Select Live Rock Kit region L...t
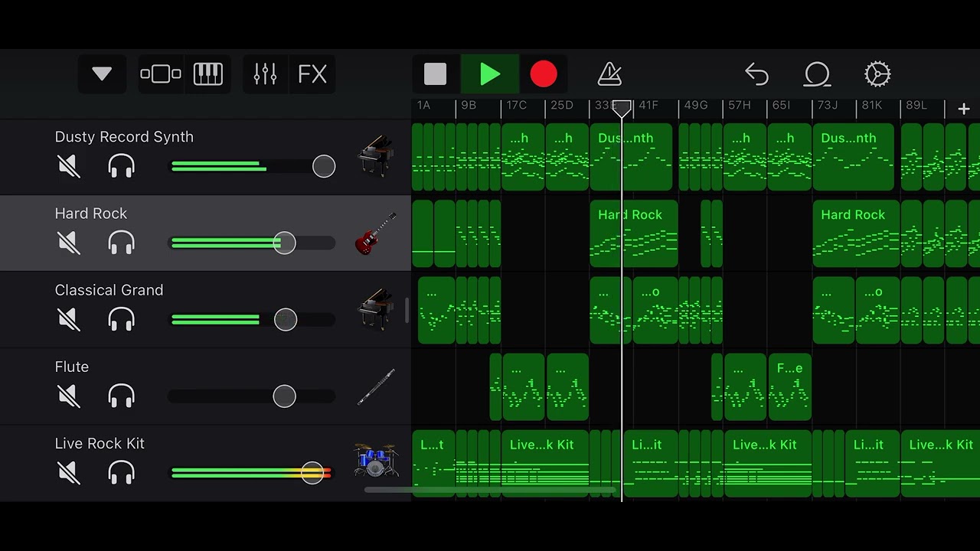 pyautogui.click(x=433, y=463)
